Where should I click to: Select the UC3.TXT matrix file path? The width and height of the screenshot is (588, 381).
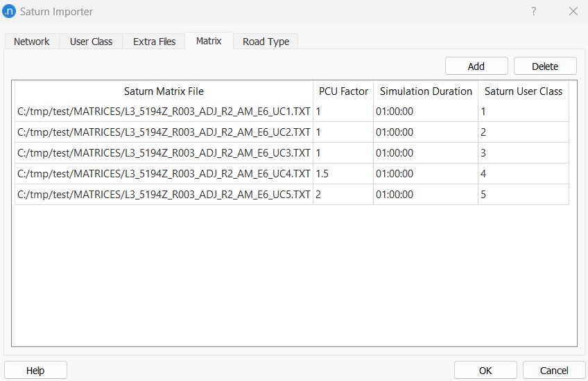click(x=164, y=153)
